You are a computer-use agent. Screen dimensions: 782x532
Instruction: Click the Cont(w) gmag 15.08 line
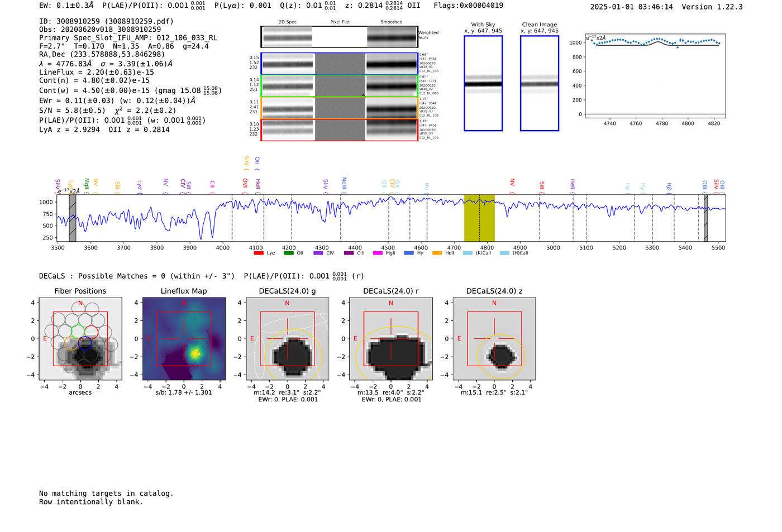[x=130, y=90]
